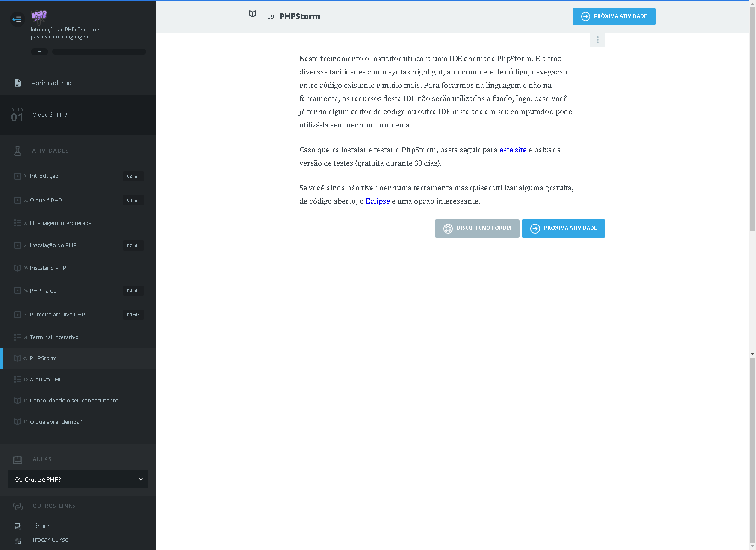Click the back arrow icon in sidebar
Viewport: 756px width, 550px height.
pyautogui.click(x=17, y=19)
